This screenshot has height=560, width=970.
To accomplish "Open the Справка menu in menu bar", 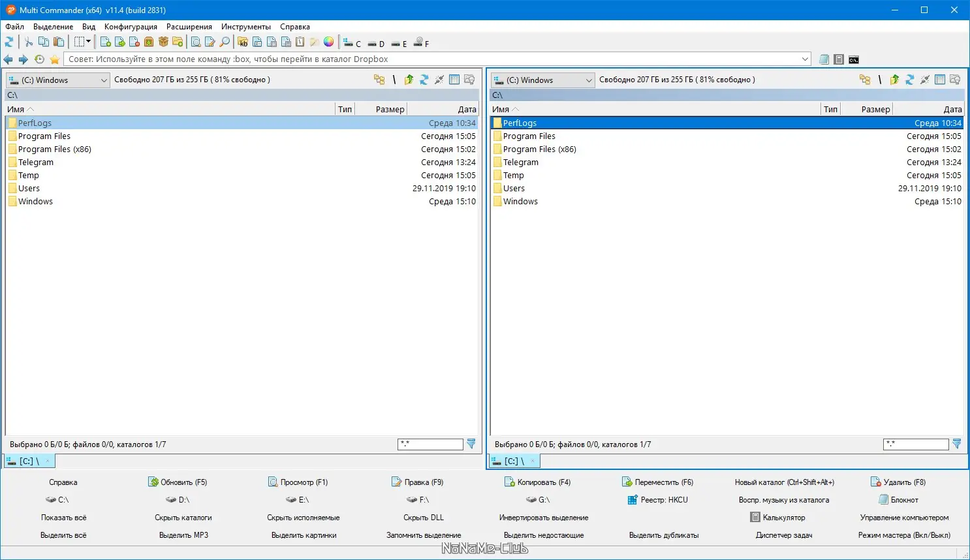I will (x=294, y=27).
